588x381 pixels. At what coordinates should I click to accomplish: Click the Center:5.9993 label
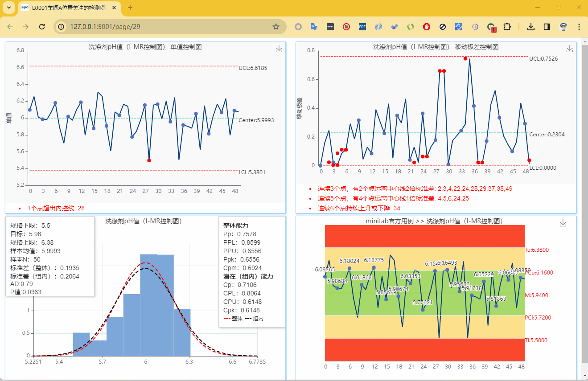pos(256,120)
